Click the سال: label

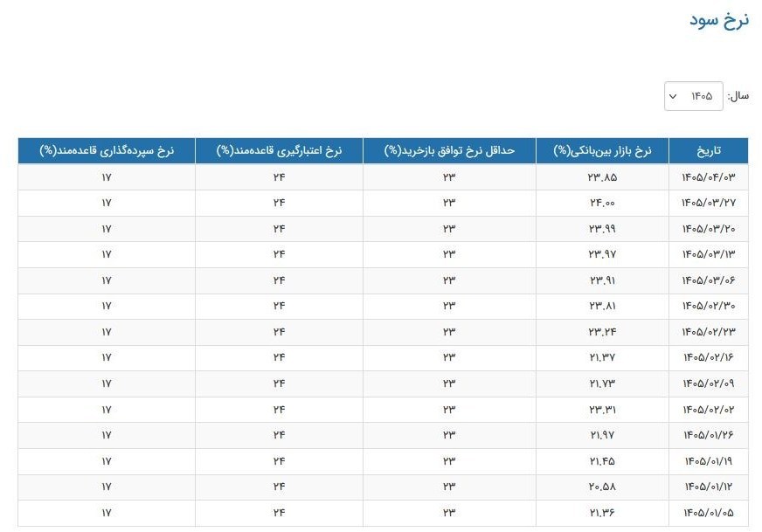click(x=738, y=96)
